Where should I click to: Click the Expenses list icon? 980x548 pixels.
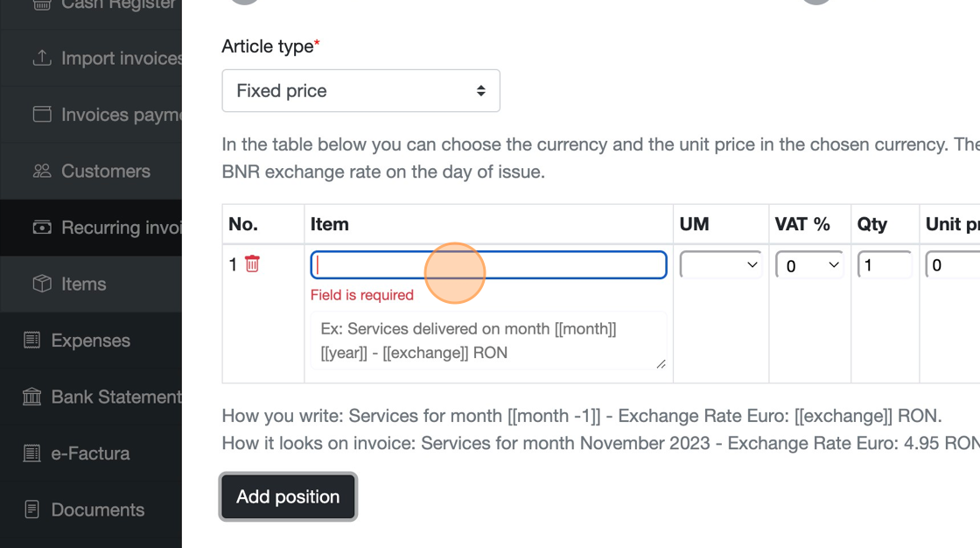pos(31,341)
